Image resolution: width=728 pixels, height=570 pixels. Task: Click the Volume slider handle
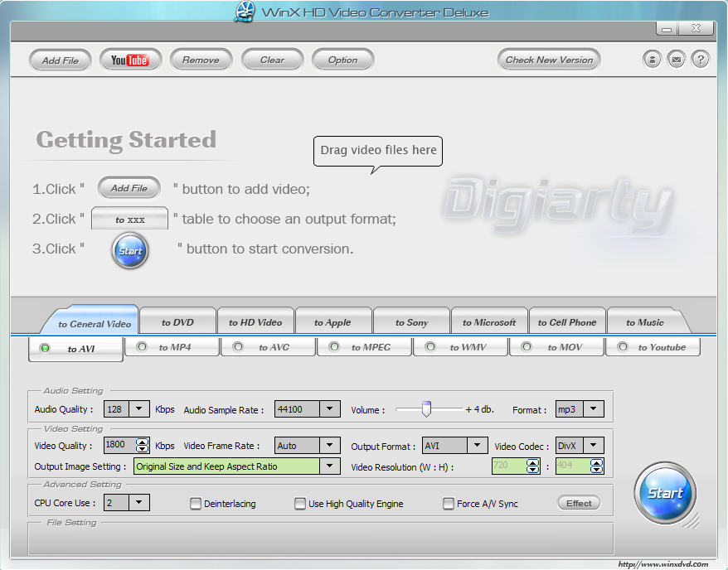426,409
